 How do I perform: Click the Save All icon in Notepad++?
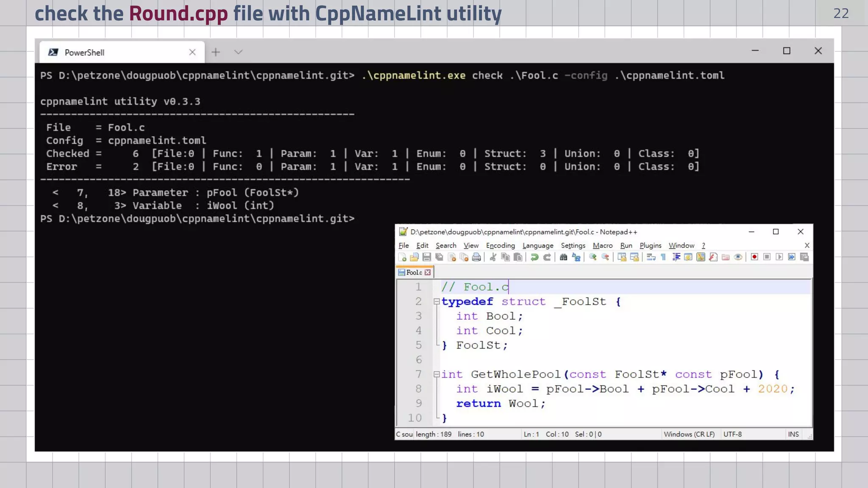click(439, 257)
